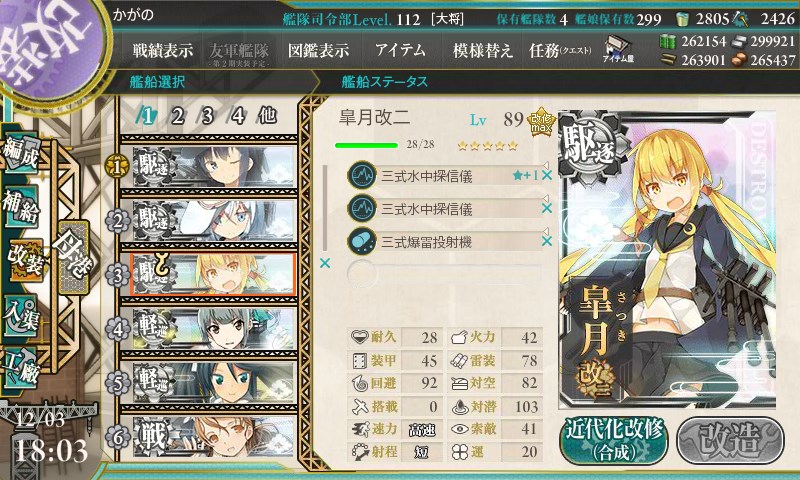The image size is (800, 480).
Task: Click the 近代化改修 modernization button
Action: point(614,440)
